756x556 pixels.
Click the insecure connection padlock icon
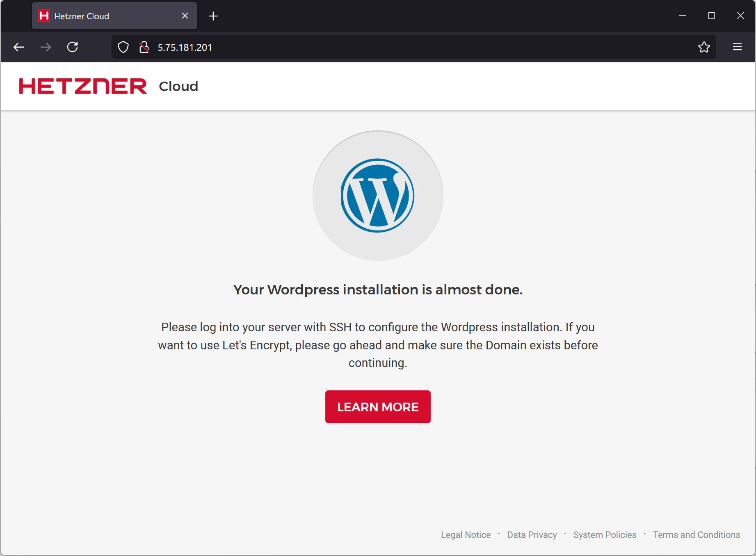[144, 47]
